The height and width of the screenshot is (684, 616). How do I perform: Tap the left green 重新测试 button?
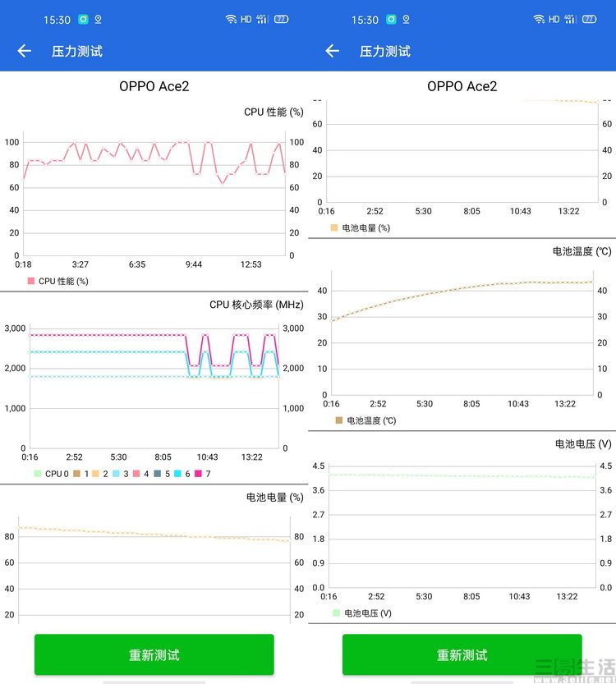click(x=154, y=654)
